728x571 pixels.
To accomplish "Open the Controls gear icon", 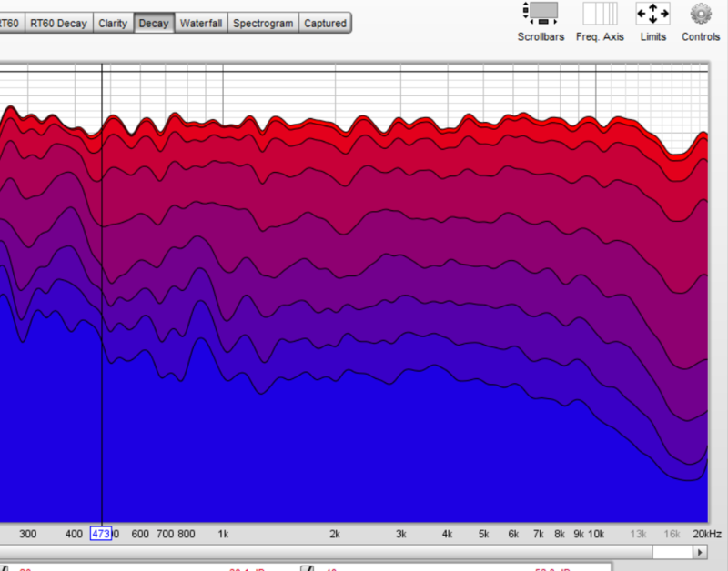I will tap(701, 22).
